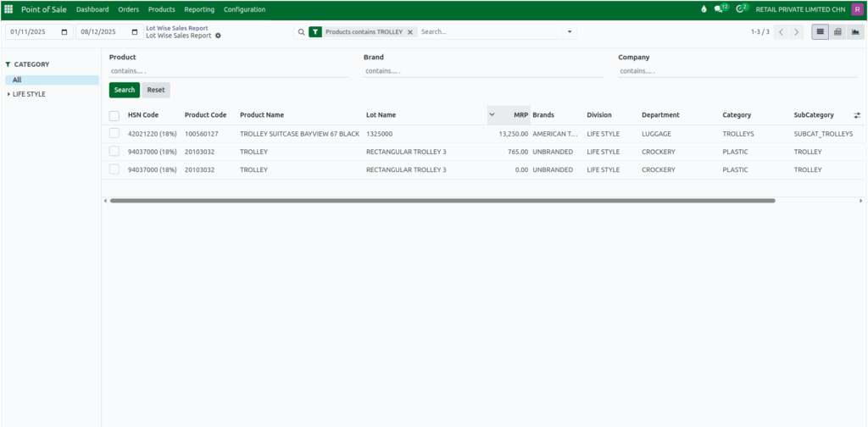This screenshot has height=427, width=868.
Task: Tick the select-all header checkbox
Action: click(114, 115)
